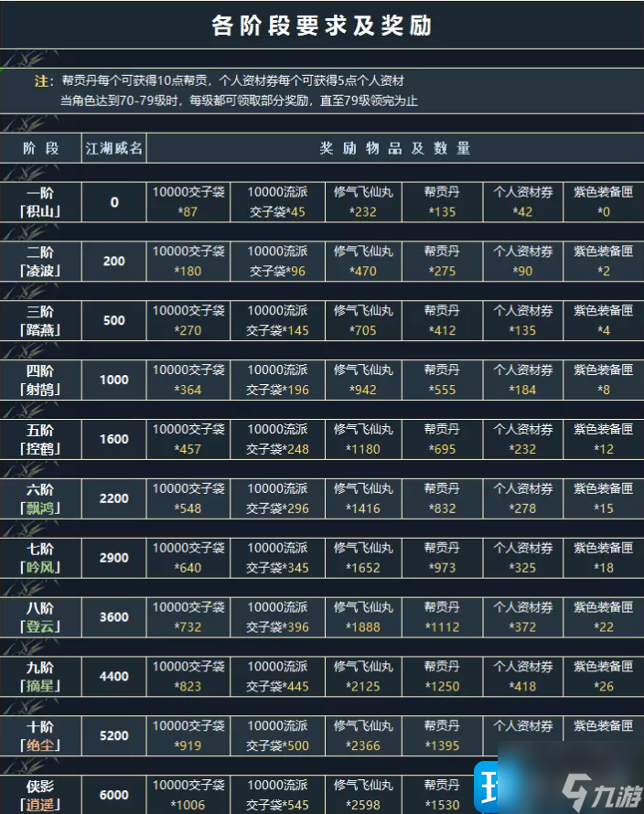Screen dimensions: 644x814
Task: Select the 九阶「摘星」 stage cell
Action: 40,677
